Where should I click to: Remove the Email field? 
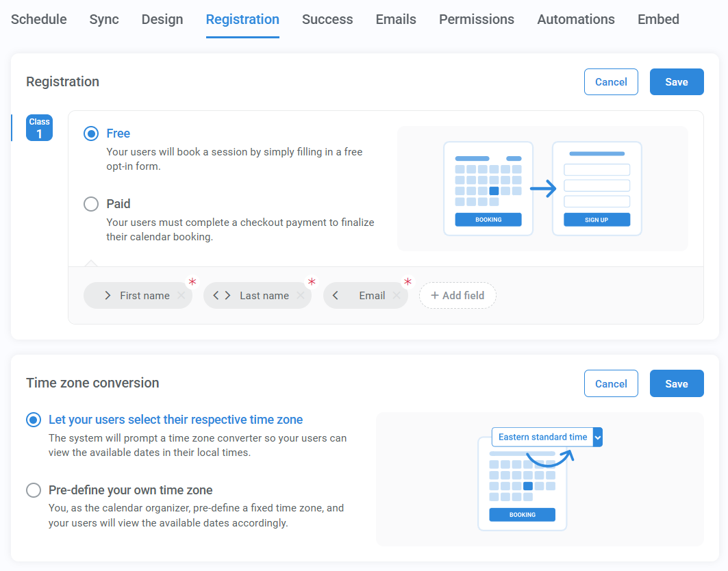(396, 295)
